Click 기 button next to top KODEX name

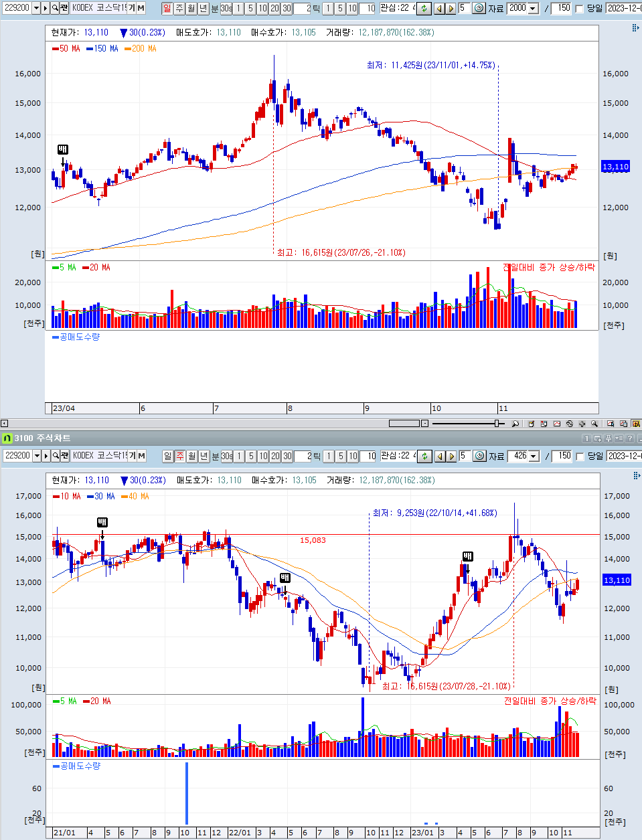coord(131,8)
